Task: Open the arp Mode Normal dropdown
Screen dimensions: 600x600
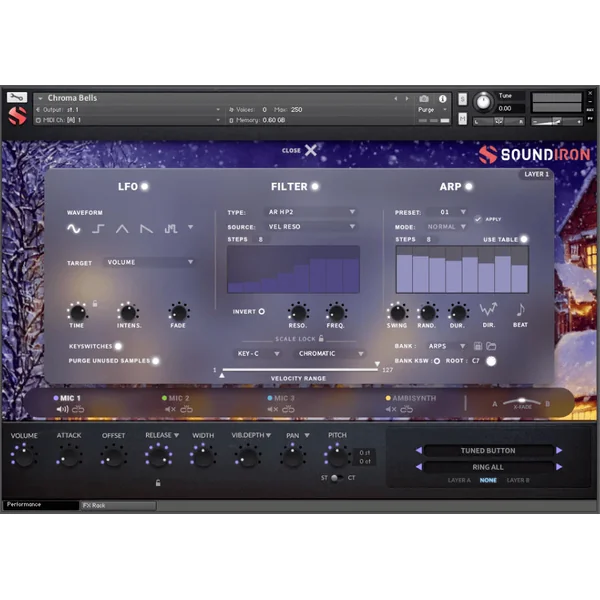Action: pyautogui.click(x=446, y=227)
